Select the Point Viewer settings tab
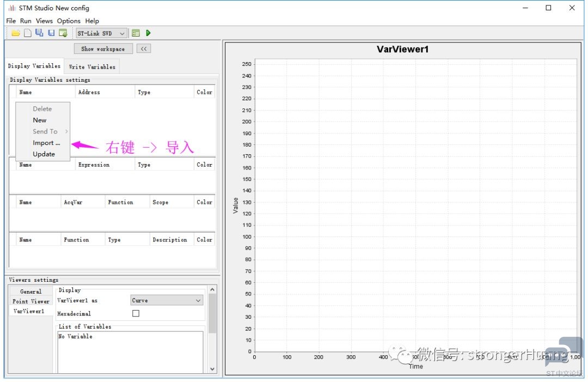This screenshot has height=382, width=588. coord(30,301)
